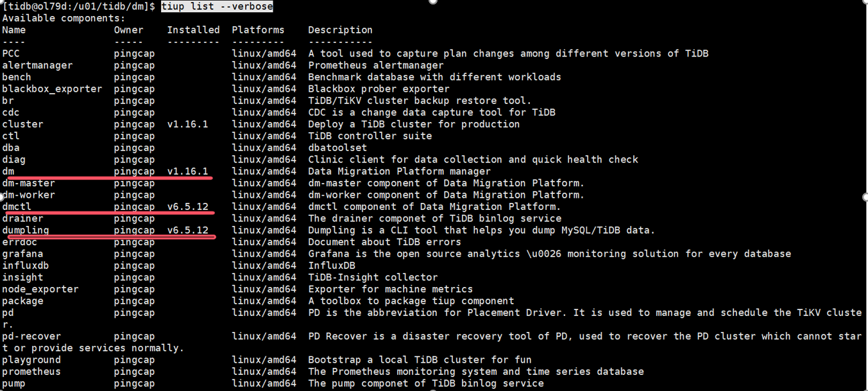This screenshot has width=868, height=391.
Task: Click the 'Installed' column header
Action: pos(193,30)
